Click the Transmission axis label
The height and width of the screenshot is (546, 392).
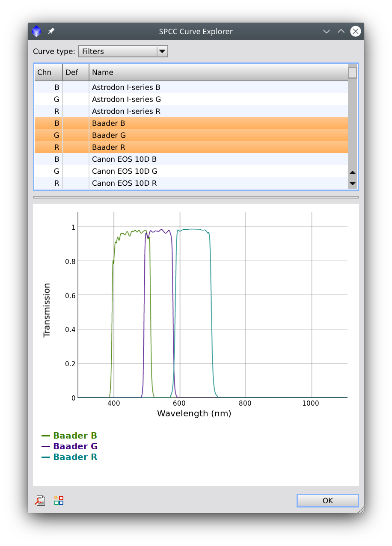point(47,310)
